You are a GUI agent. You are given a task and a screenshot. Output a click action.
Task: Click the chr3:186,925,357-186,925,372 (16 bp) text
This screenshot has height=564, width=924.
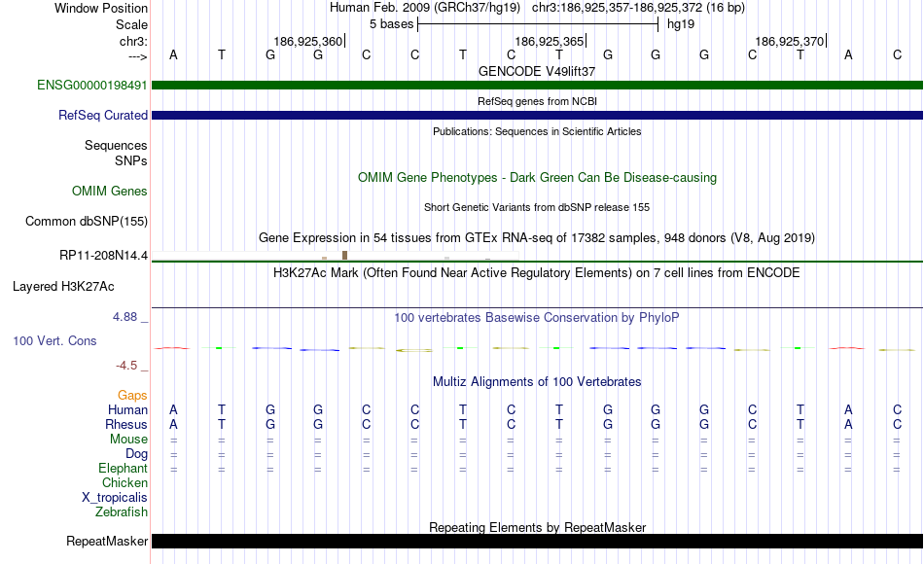pyautogui.click(x=638, y=8)
